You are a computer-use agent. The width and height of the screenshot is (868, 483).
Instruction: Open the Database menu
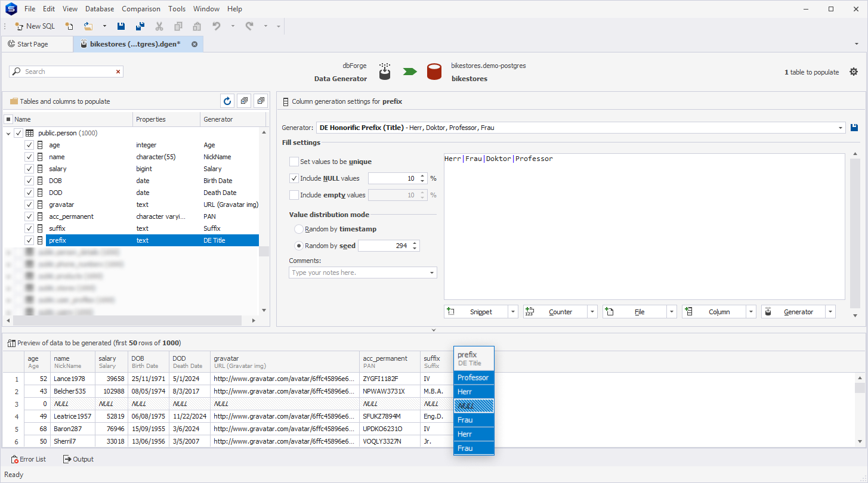(100, 9)
